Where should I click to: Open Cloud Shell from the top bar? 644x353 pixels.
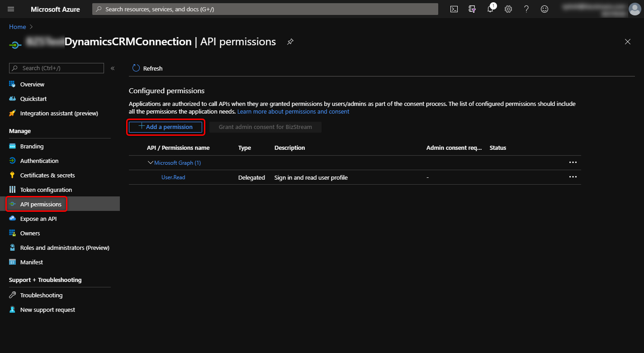tap(454, 9)
